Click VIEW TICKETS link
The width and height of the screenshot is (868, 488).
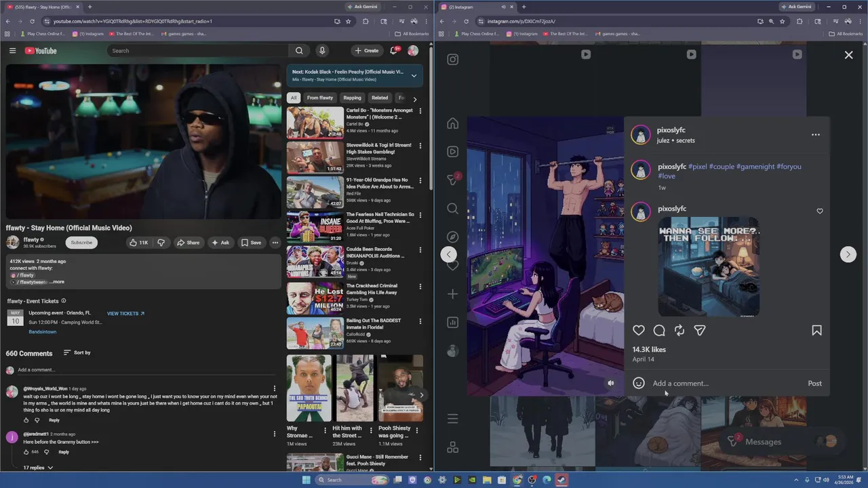(x=126, y=314)
